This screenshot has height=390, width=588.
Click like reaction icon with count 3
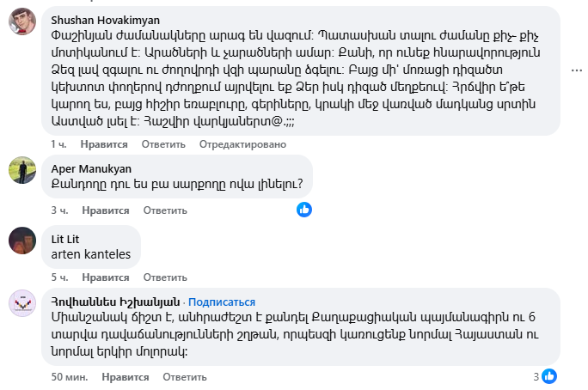point(549,376)
